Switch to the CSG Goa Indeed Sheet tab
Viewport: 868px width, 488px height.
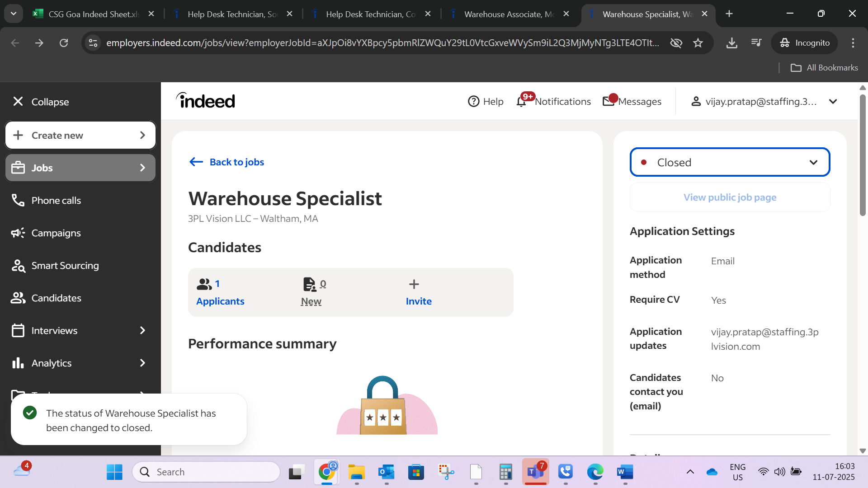click(x=94, y=14)
